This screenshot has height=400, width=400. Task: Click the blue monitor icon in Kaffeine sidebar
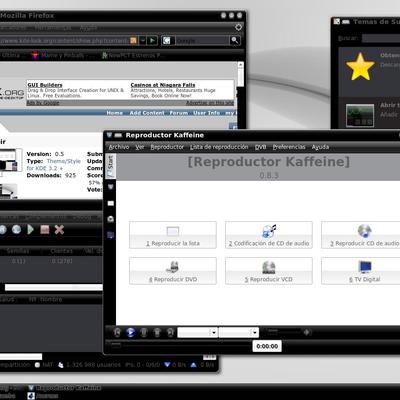(111, 235)
